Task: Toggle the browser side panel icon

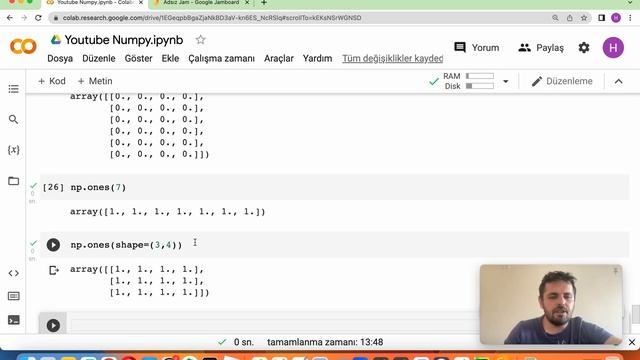Action: tap(601, 18)
